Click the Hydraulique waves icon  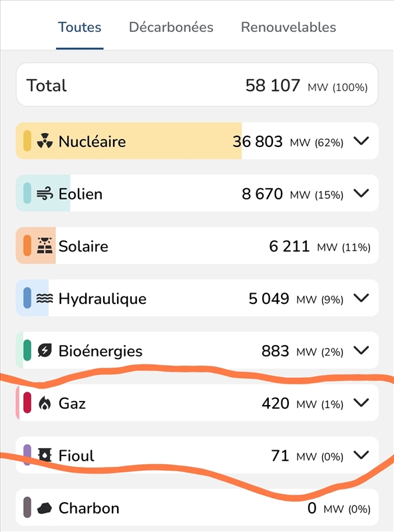tap(45, 299)
